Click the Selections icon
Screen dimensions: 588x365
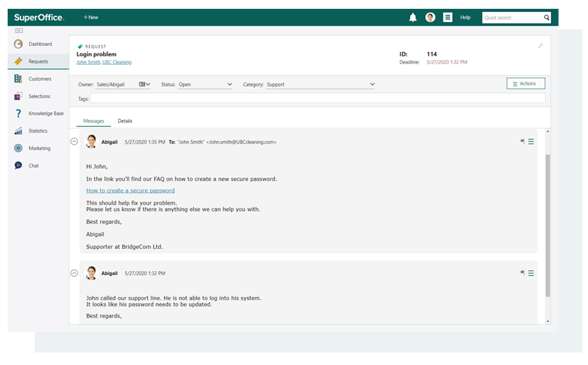18,96
